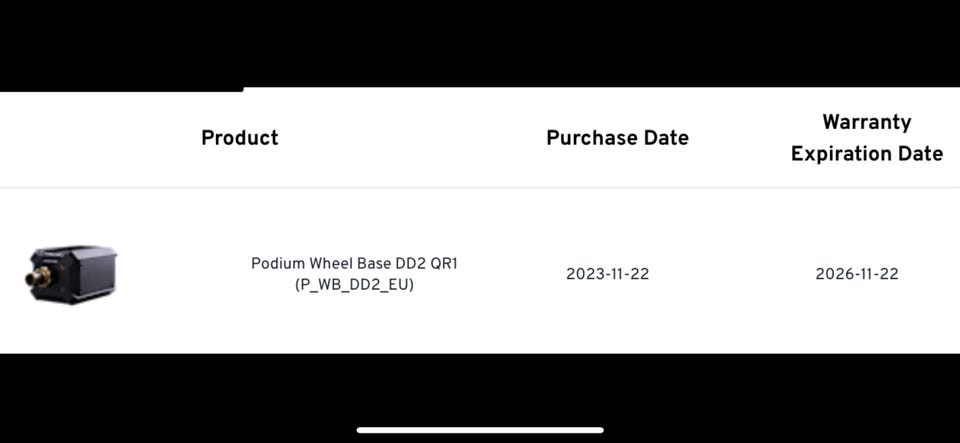Screen dimensions: 960x443
Task: Select the Product column header
Action: pyautogui.click(x=240, y=138)
